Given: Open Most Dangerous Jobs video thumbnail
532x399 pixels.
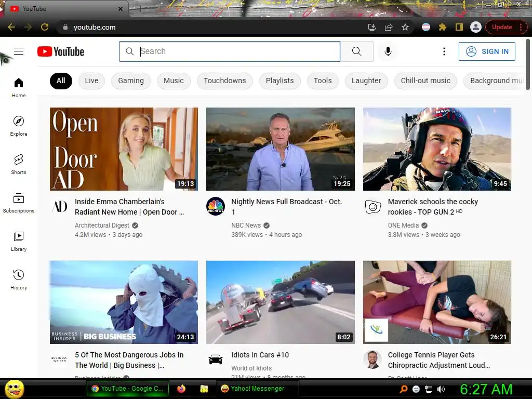Looking at the screenshot, I should pos(124,302).
